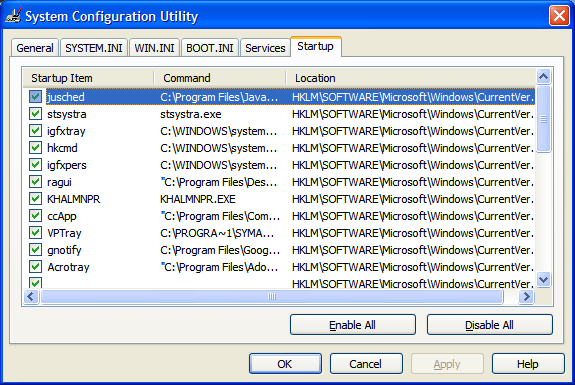Select the igfxpers item name
The image size is (575, 385).
pos(67,165)
